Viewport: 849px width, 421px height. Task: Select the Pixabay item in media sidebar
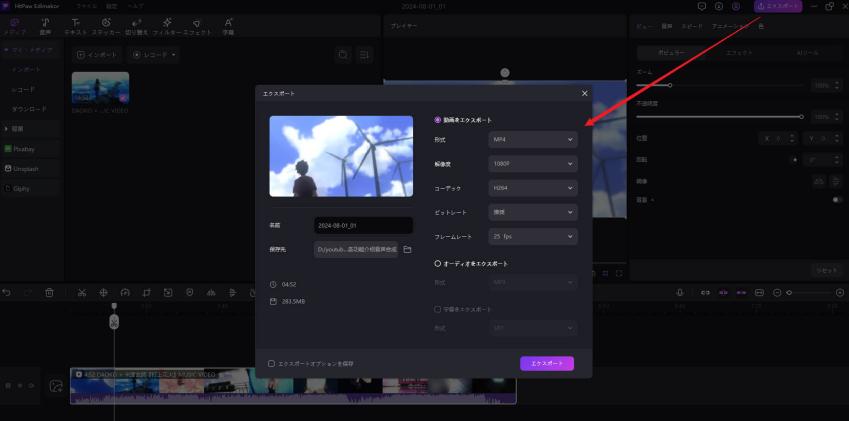(x=27, y=148)
